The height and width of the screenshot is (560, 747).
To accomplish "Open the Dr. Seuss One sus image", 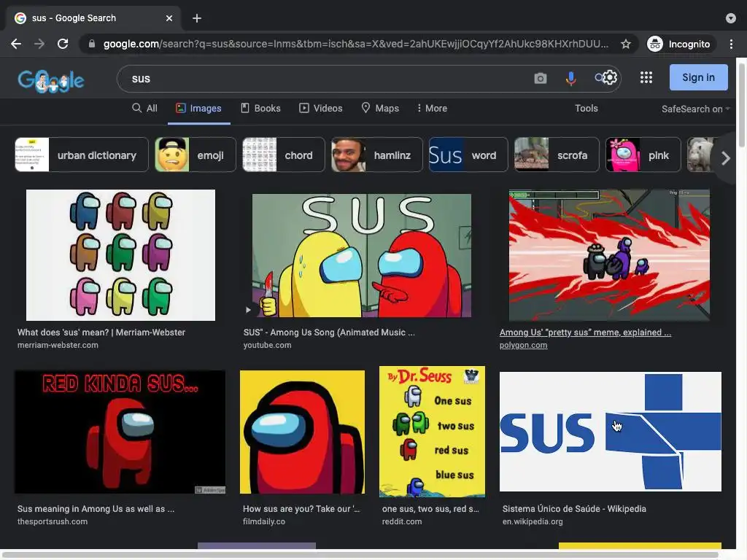I will coord(432,432).
